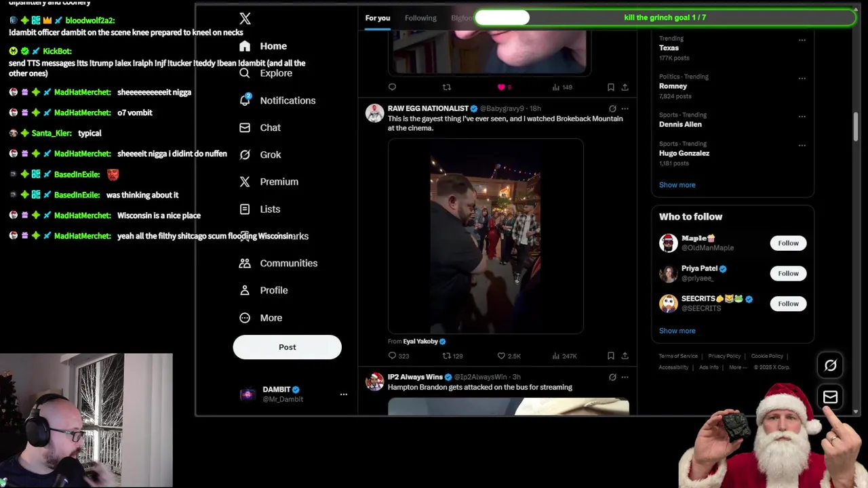868x488 pixels.
Task: Open the More circle icon in sidebar
Action: click(245, 318)
